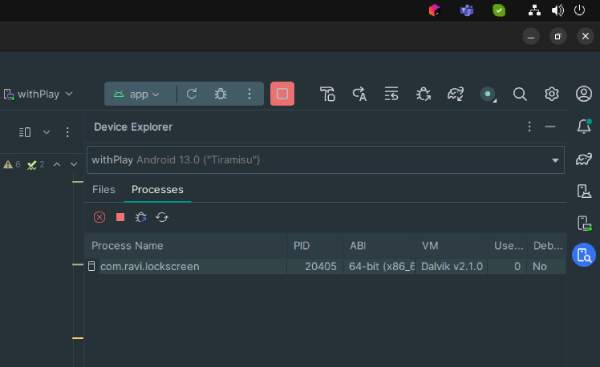Open Device Explorer options menu
Image resolution: width=600 pixels, height=367 pixels.
[x=530, y=126]
